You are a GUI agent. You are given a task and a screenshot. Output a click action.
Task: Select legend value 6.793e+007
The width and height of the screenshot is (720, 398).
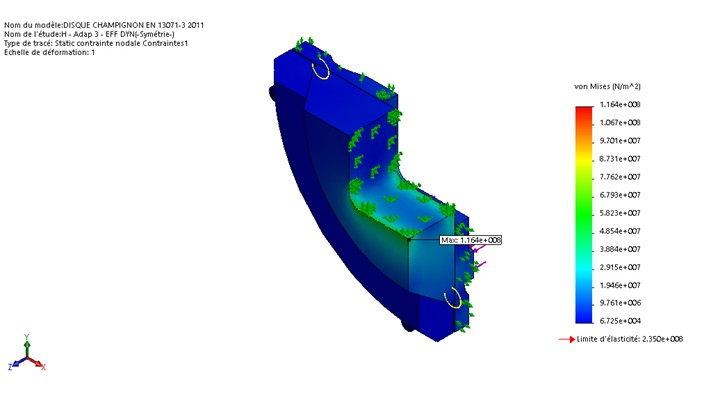click(620, 195)
